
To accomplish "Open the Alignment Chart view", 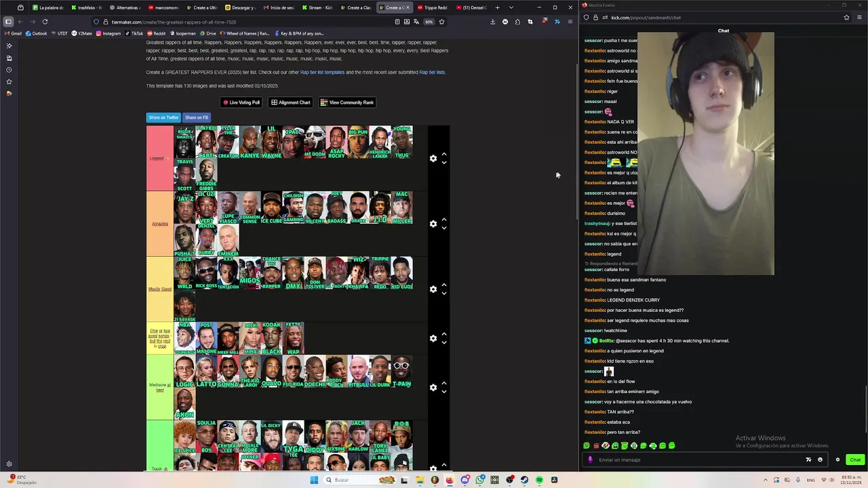I will coord(291,102).
